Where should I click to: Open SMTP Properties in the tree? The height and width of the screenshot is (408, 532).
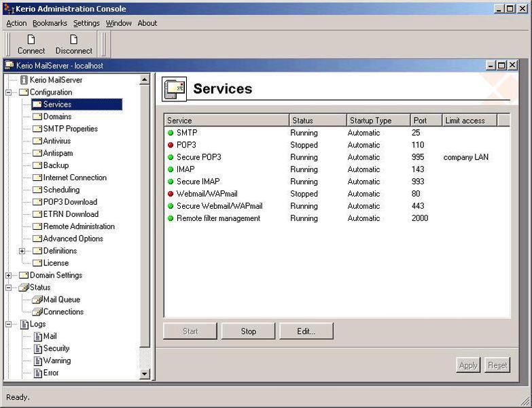pos(70,129)
